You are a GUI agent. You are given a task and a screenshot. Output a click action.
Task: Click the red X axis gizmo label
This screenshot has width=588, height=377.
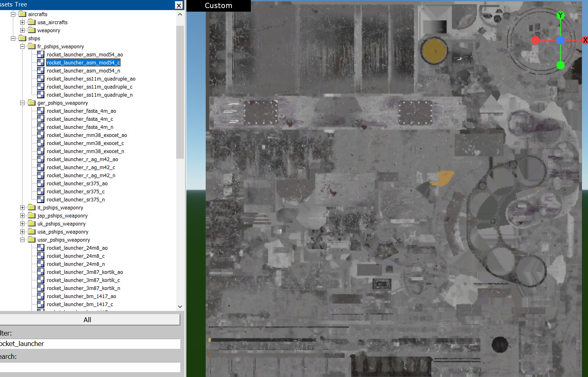585,40
